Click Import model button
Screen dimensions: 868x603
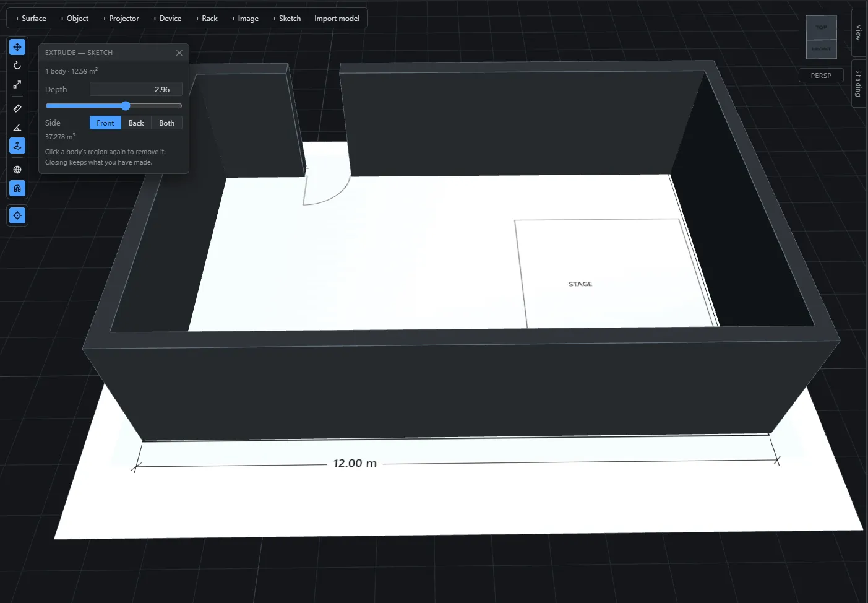tap(337, 19)
